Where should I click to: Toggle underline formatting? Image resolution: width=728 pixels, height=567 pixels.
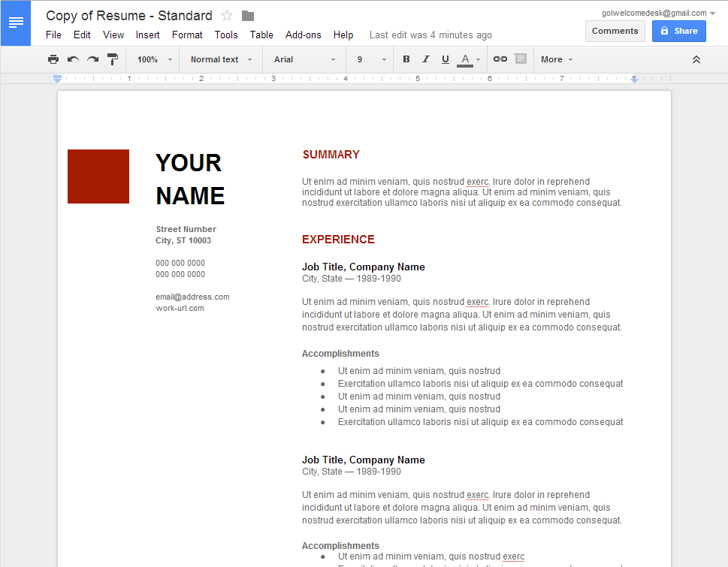pyautogui.click(x=446, y=59)
